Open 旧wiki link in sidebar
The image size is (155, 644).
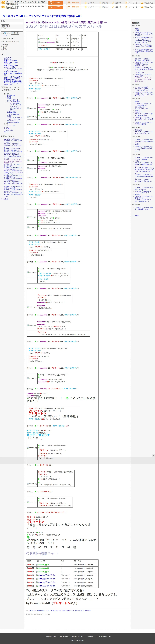pyautogui.click(x=6, y=132)
